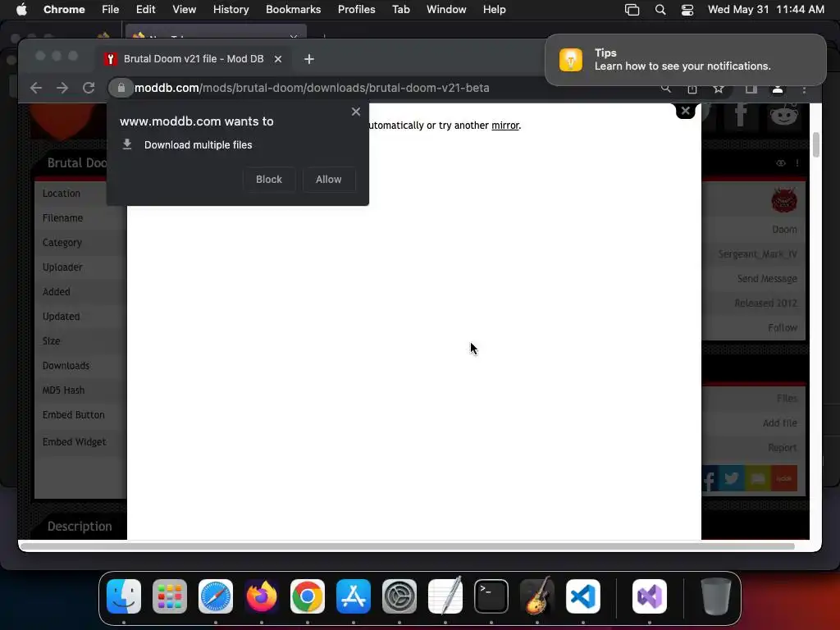
Task: Block multiple file downloads
Action: click(269, 180)
